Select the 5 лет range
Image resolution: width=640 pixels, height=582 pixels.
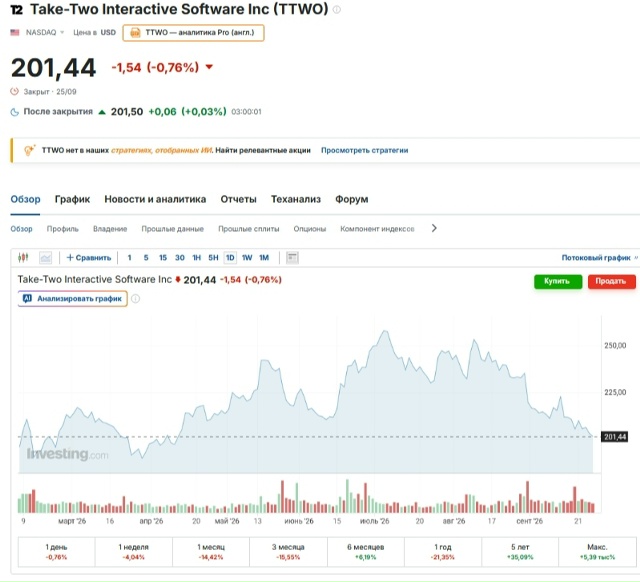(x=520, y=552)
